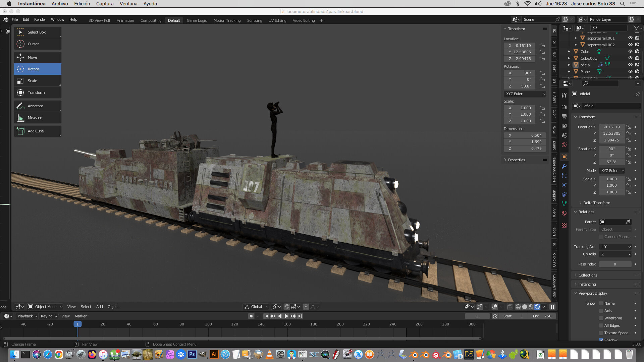
Task: Enable the All Edges checkbox
Action: coord(601,325)
